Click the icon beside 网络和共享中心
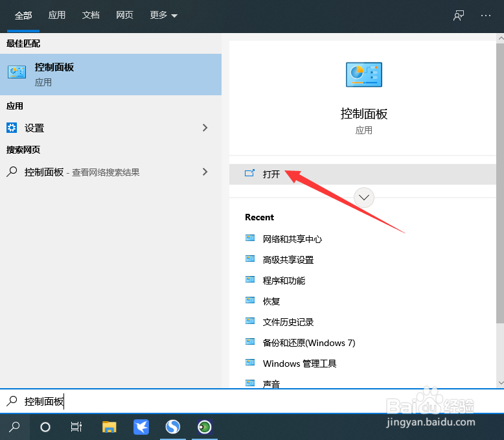Image resolution: width=504 pixels, height=440 pixels. point(250,238)
